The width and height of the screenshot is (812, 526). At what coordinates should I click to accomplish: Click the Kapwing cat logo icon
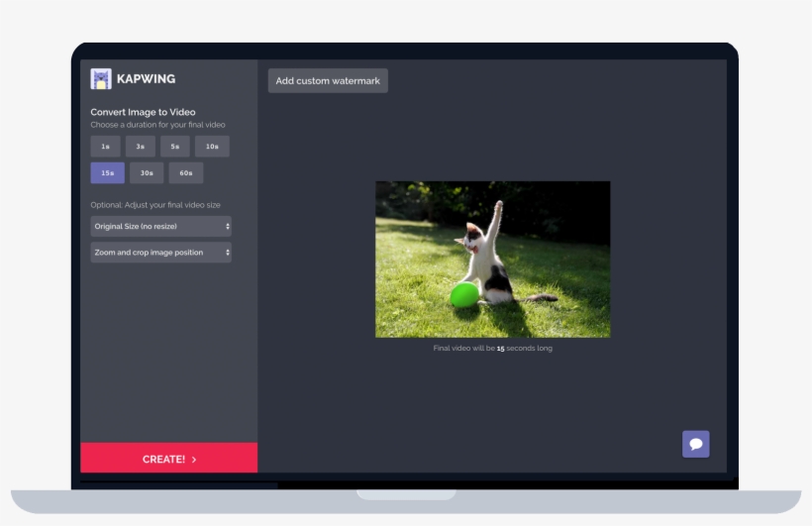[x=101, y=79]
